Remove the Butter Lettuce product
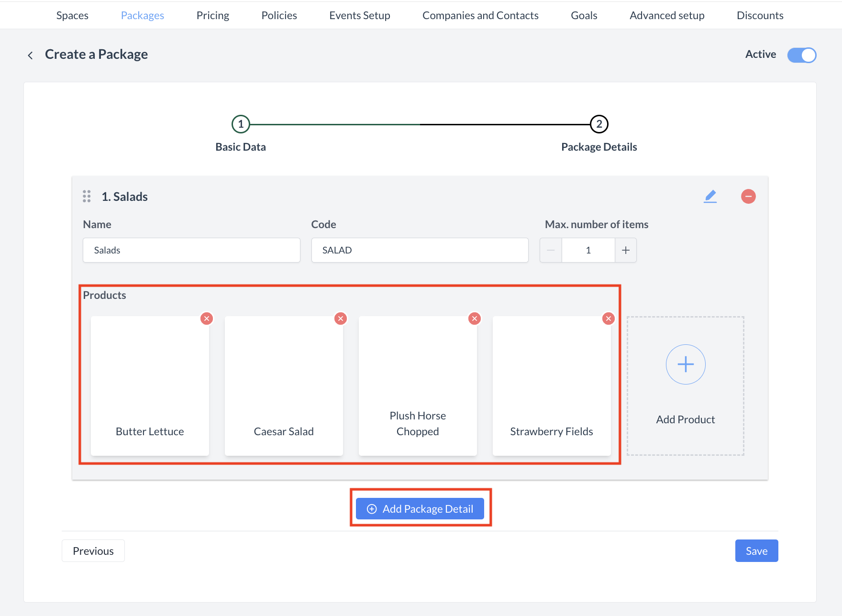The width and height of the screenshot is (842, 616). tap(207, 319)
